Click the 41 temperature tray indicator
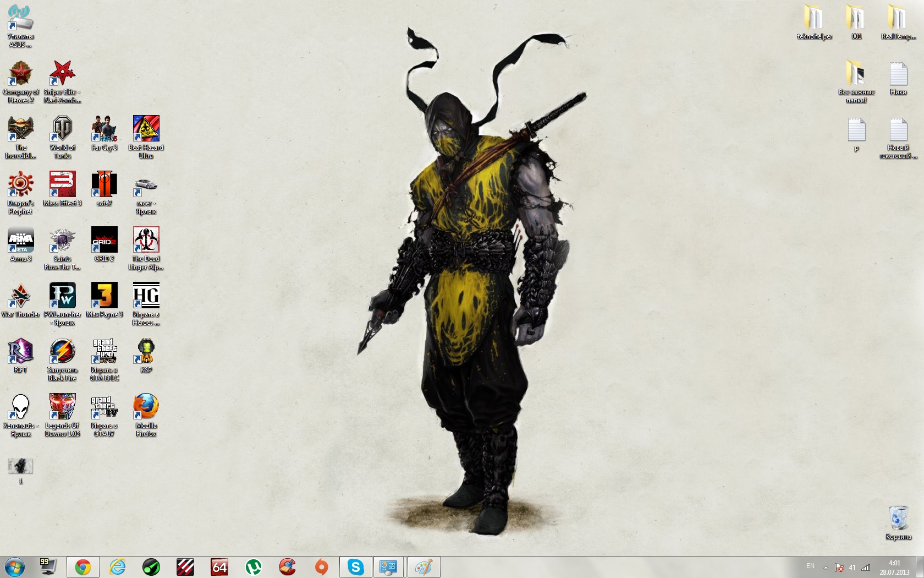The height and width of the screenshot is (578, 924). tap(852, 568)
